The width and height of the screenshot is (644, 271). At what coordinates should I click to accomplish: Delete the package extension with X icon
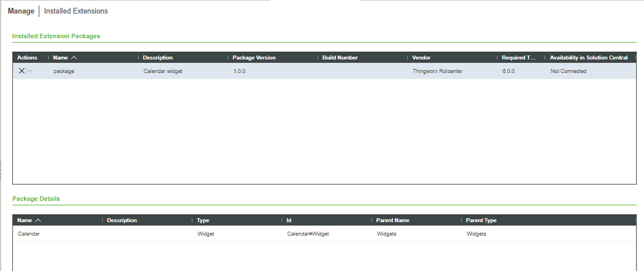22,71
